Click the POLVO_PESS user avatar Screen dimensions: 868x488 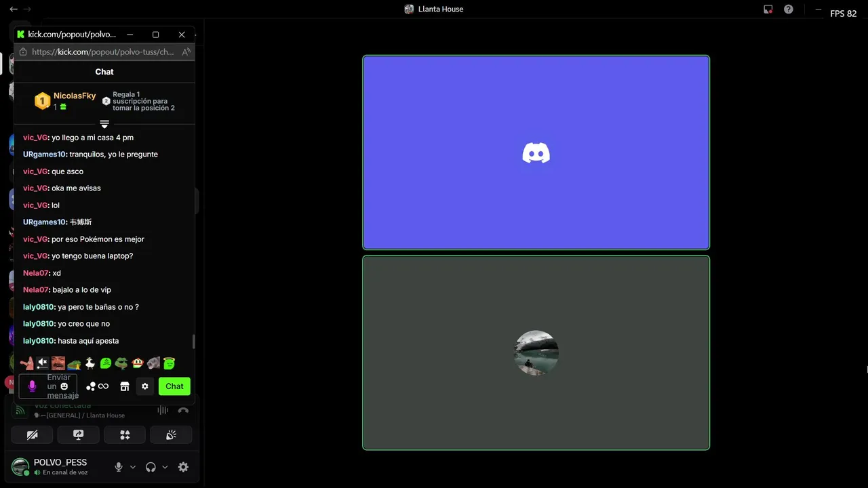click(20, 467)
